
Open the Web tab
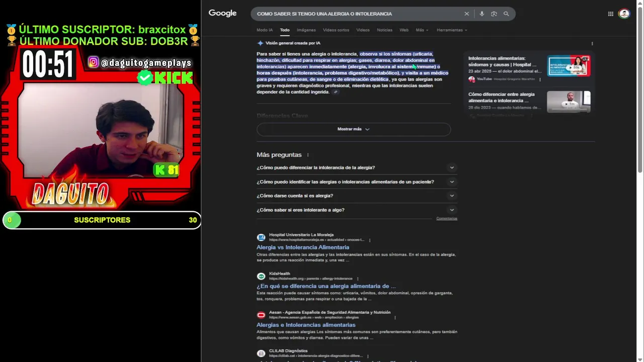pyautogui.click(x=404, y=30)
